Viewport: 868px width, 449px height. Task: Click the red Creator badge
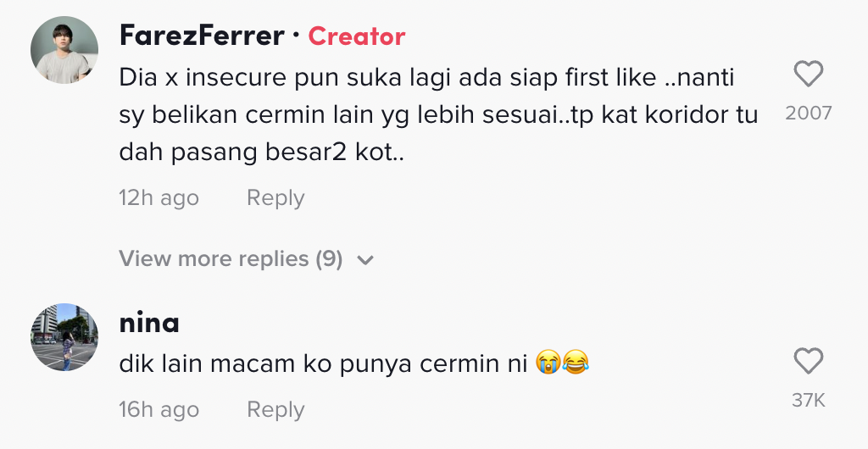click(357, 36)
